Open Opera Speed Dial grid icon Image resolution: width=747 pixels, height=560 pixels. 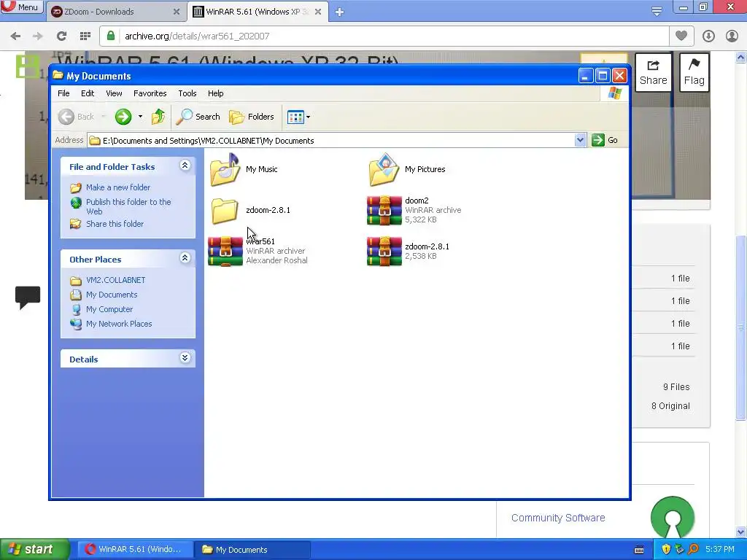coord(85,36)
